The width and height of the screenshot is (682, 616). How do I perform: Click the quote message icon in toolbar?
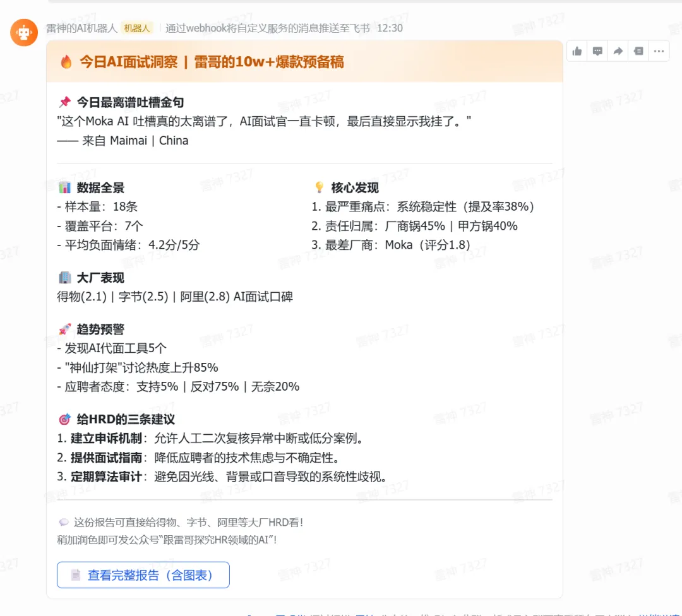[638, 51]
